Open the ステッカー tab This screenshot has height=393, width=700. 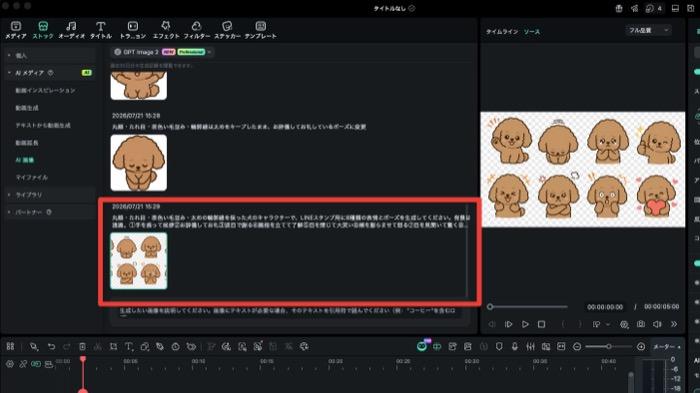227,30
